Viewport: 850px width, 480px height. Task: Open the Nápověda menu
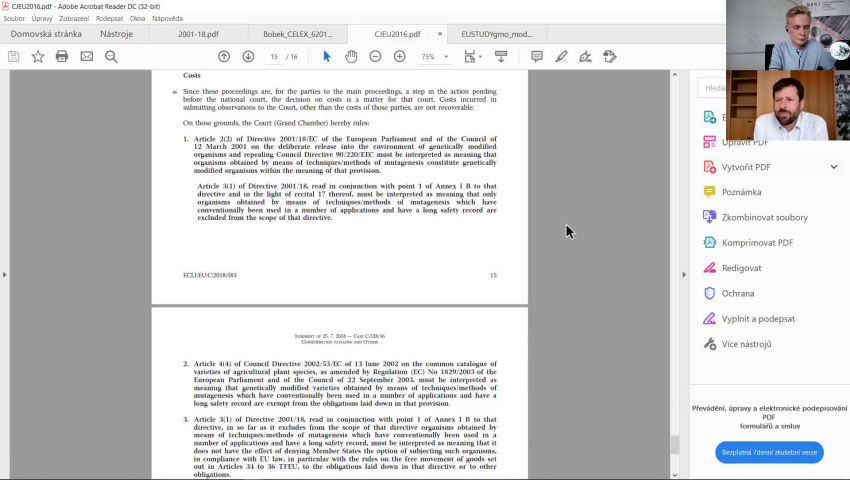168,18
